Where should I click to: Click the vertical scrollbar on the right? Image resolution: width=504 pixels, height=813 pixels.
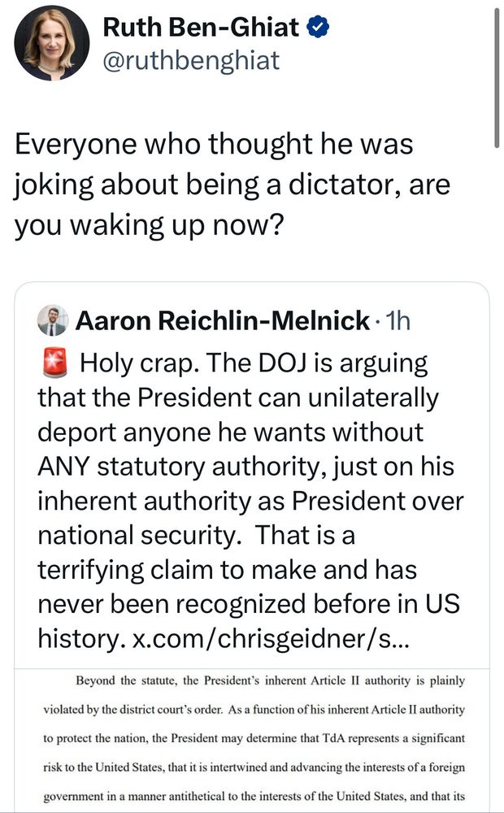(496, 73)
